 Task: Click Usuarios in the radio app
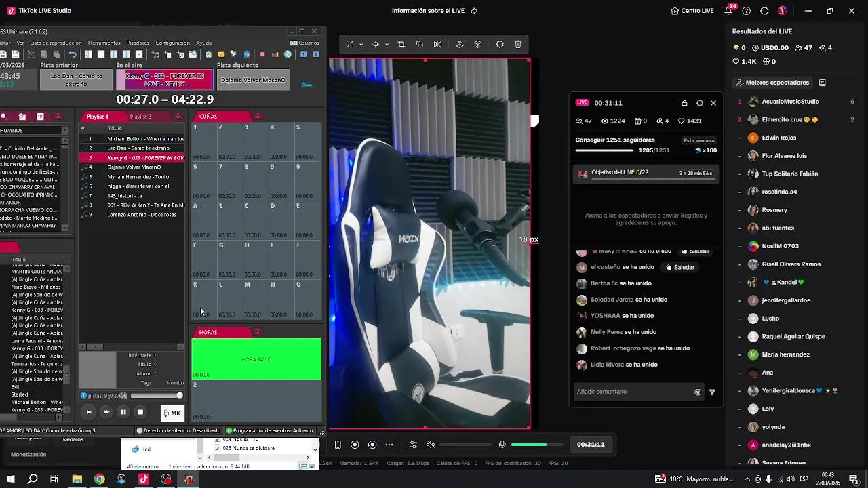[x=305, y=43]
